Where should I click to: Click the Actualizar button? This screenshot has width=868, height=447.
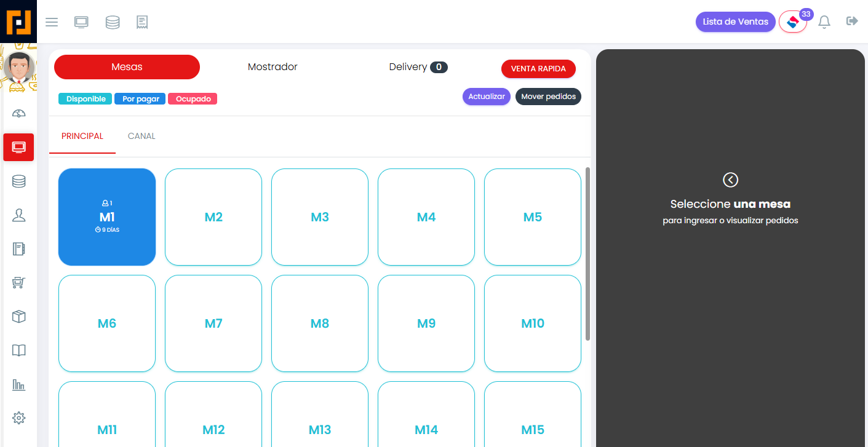[487, 97]
